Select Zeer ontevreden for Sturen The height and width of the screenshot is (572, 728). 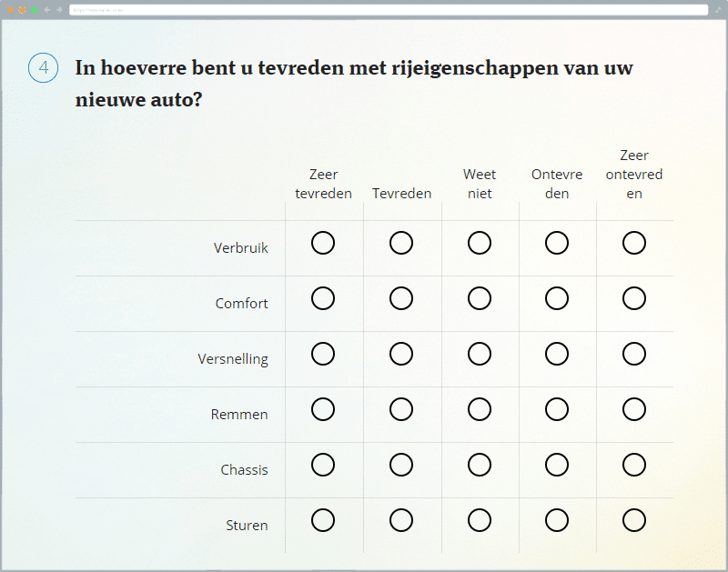click(634, 520)
